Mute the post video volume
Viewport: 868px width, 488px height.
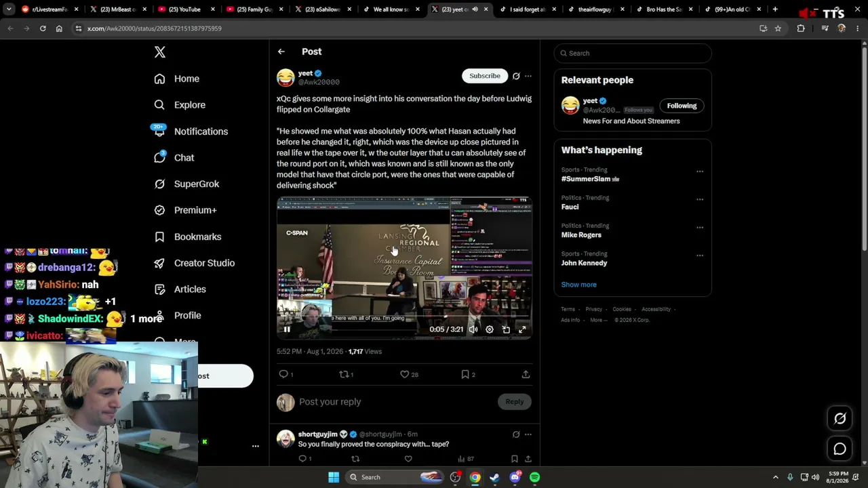click(473, 329)
